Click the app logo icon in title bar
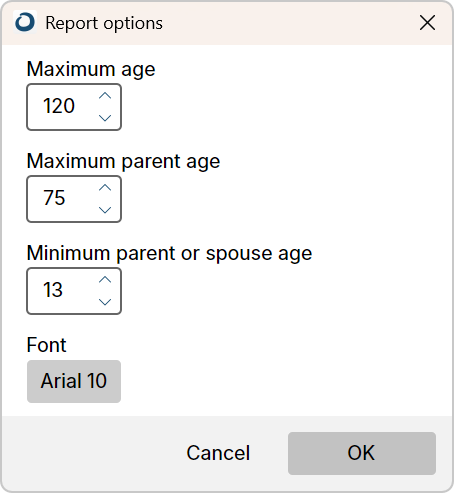The width and height of the screenshot is (454, 493). tap(25, 22)
